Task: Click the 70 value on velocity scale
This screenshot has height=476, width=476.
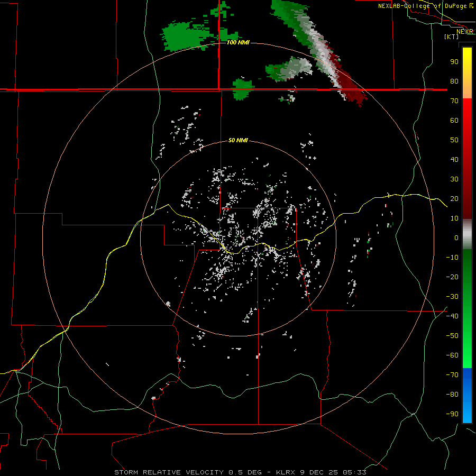Action: pyautogui.click(x=454, y=101)
